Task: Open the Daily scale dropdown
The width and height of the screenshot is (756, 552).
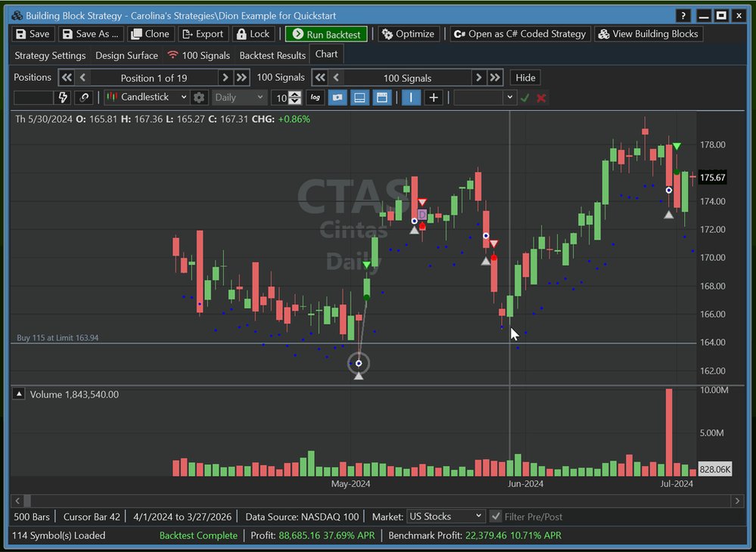Action: click(239, 98)
